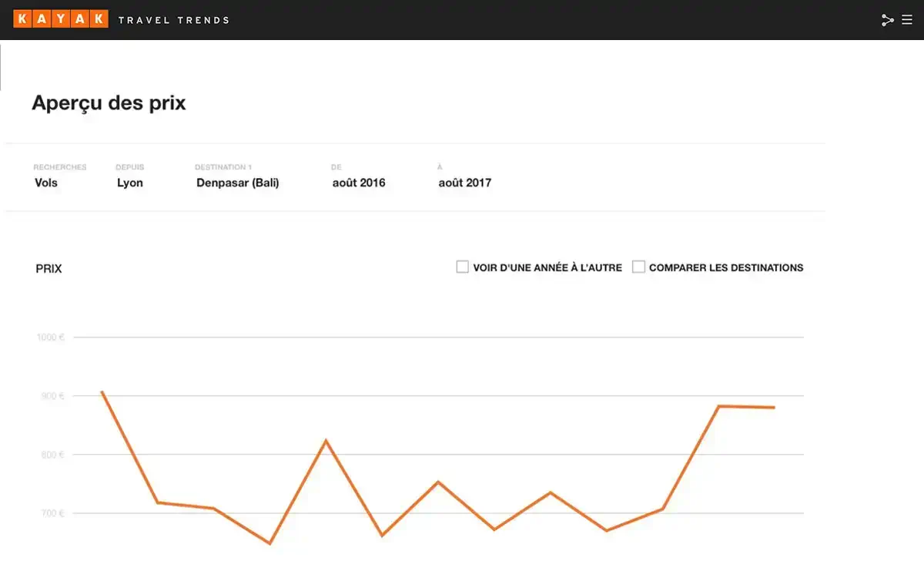Click the 900 € axis label
The width and height of the screenshot is (924, 578).
click(52, 396)
